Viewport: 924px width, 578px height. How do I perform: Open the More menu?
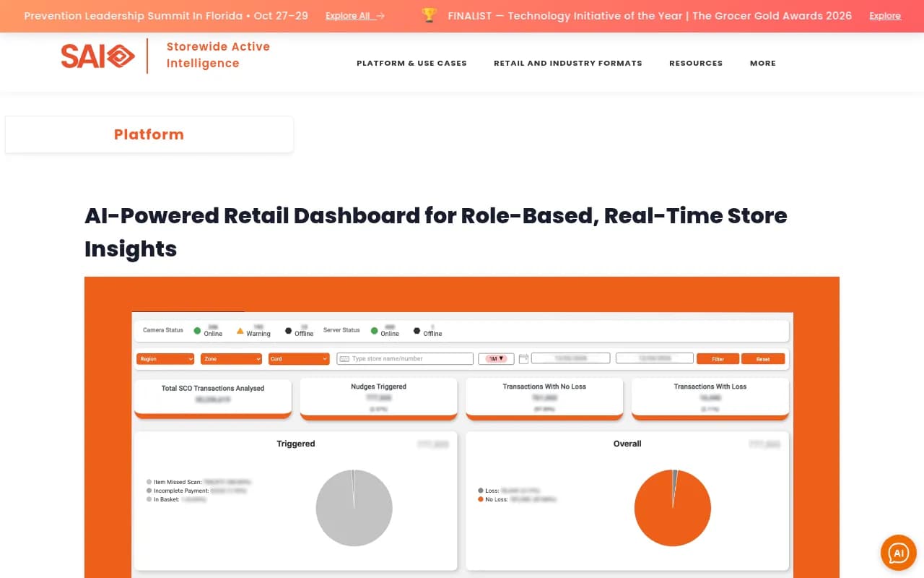pyautogui.click(x=763, y=63)
